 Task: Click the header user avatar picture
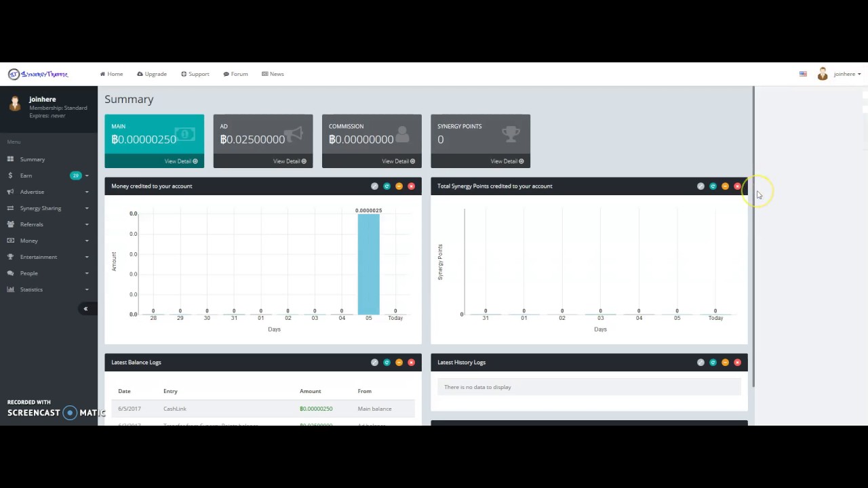click(823, 74)
